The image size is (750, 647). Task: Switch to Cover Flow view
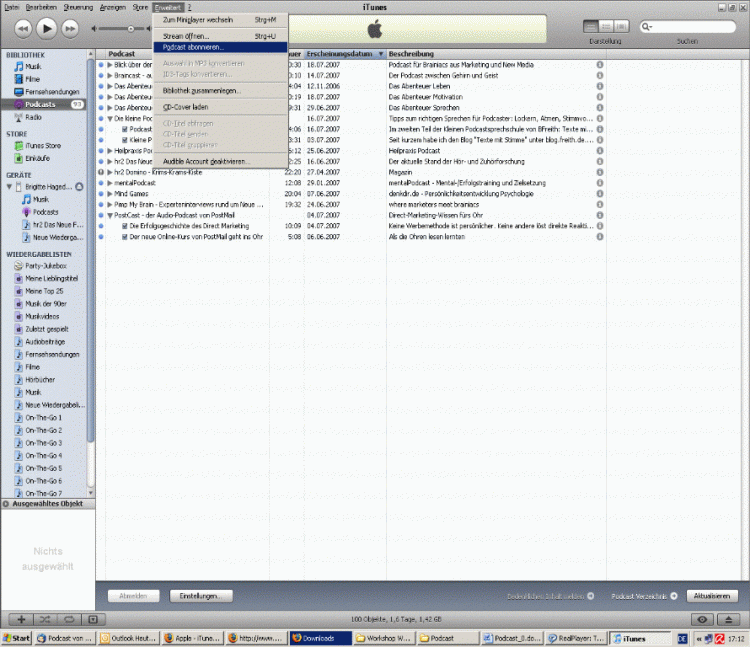pyautogui.click(x=620, y=27)
